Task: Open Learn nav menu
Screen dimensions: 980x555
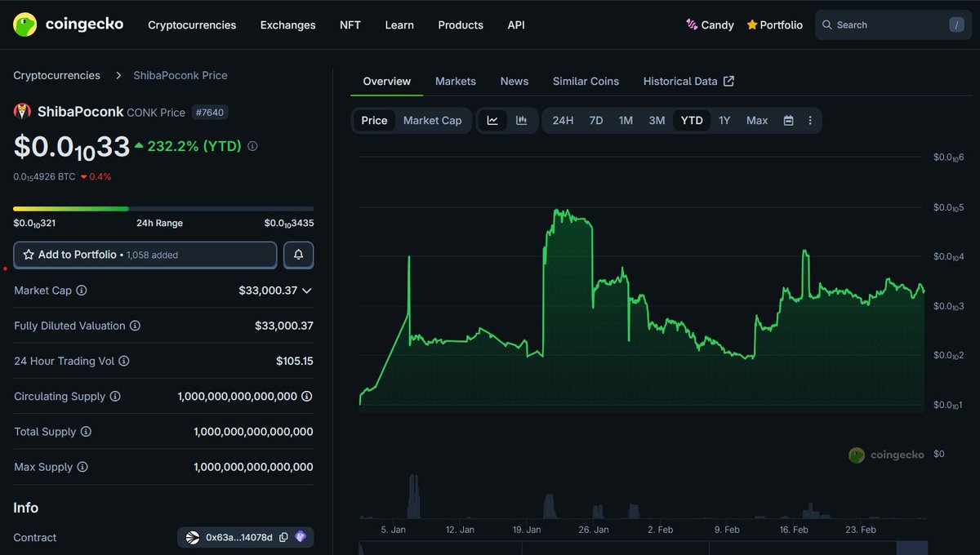Action: point(399,25)
